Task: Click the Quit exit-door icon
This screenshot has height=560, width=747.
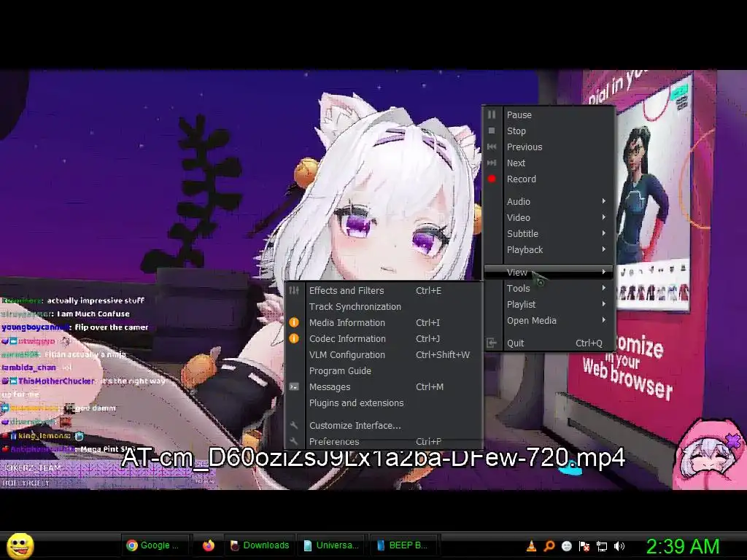Action: 492,343
